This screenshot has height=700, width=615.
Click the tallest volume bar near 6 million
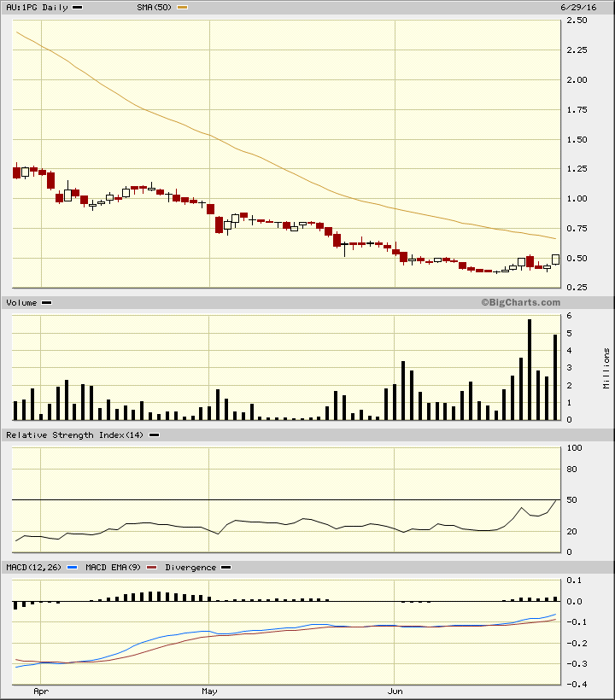pyautogui.click(x=530, y=370)
